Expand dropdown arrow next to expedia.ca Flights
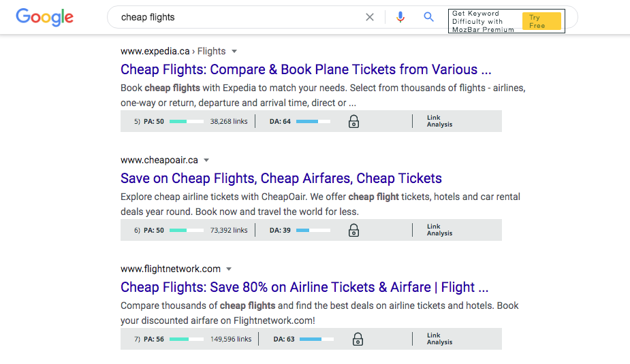630x364 pixels. [234, 52]
